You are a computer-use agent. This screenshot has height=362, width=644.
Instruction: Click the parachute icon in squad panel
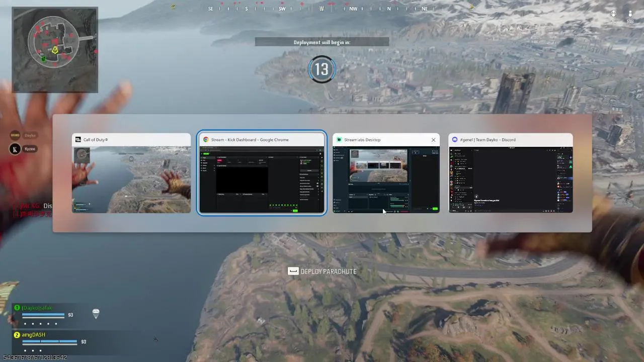pos(96,314)
